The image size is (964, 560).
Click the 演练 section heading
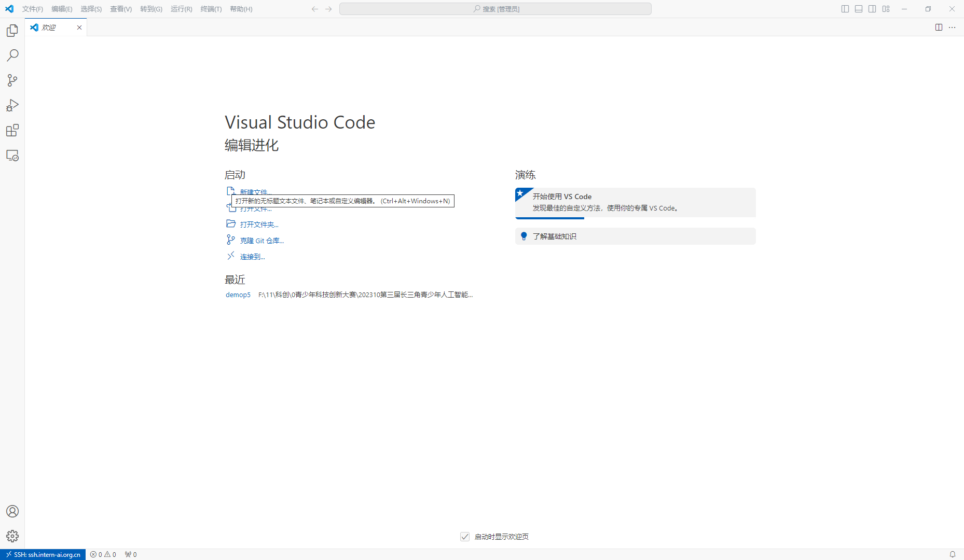526,175
